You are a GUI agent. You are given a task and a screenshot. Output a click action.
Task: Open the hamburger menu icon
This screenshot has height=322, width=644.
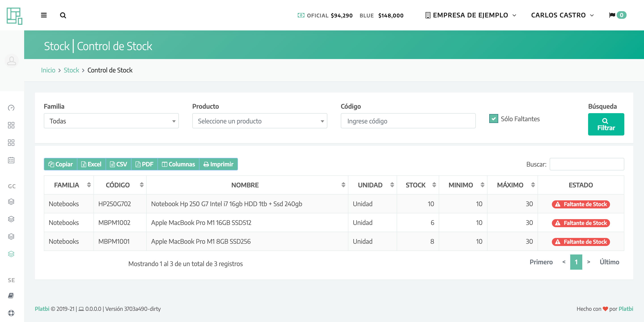44,15
